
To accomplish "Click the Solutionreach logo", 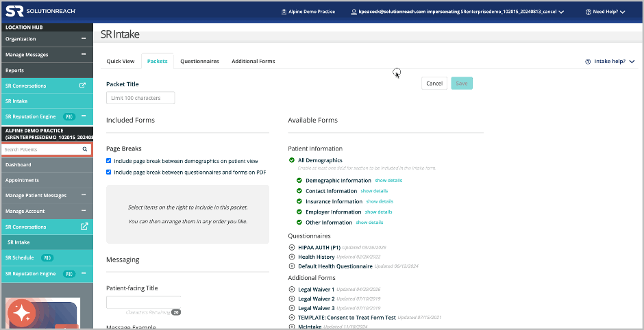I will pos(40,12).
